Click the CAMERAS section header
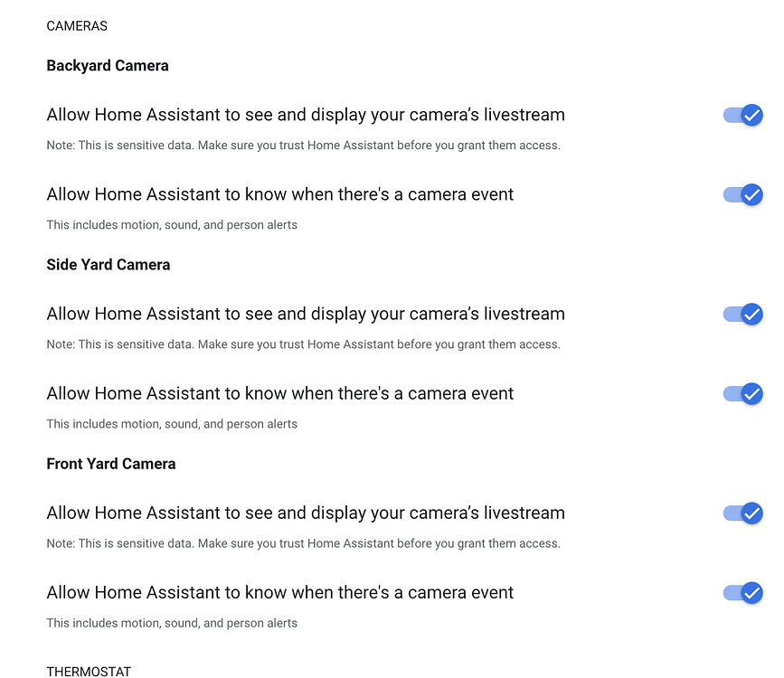The height and width of the screenshot is (678, 784). (77, 26)
